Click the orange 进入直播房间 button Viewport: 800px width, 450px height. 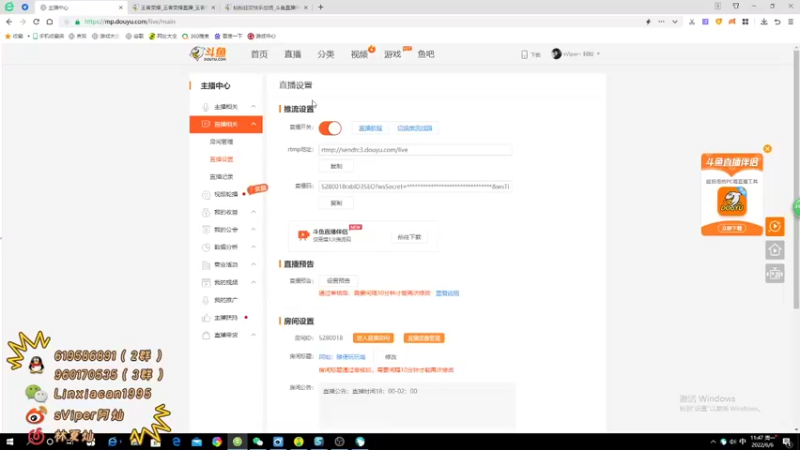pos(373,338)
